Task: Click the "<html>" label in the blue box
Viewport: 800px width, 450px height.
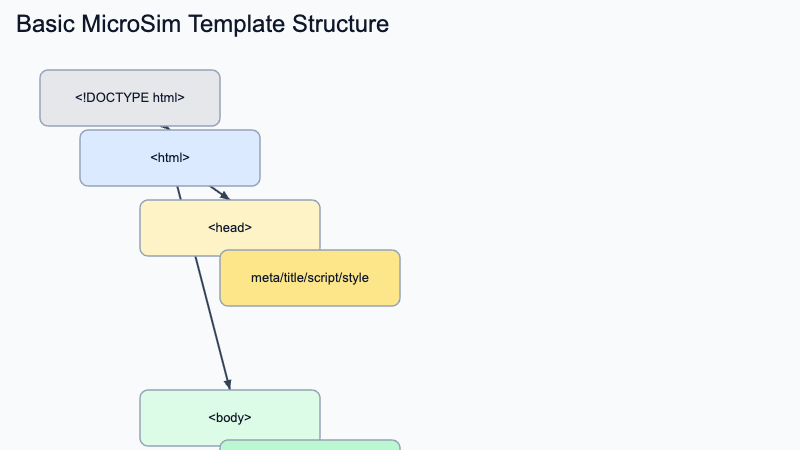Action: pyautogui.click(x=170, y=158)
